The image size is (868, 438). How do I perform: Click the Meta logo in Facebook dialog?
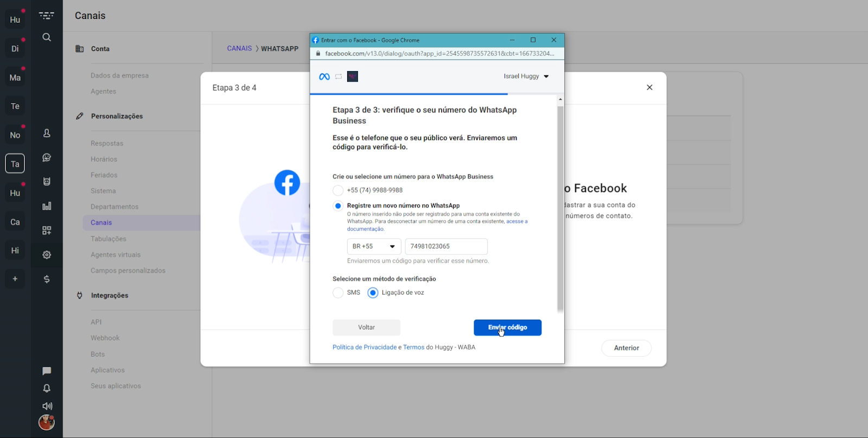point(324,76)
